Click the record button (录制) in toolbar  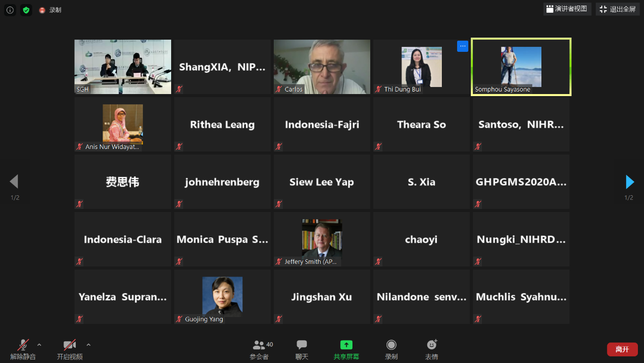[391, 349]
